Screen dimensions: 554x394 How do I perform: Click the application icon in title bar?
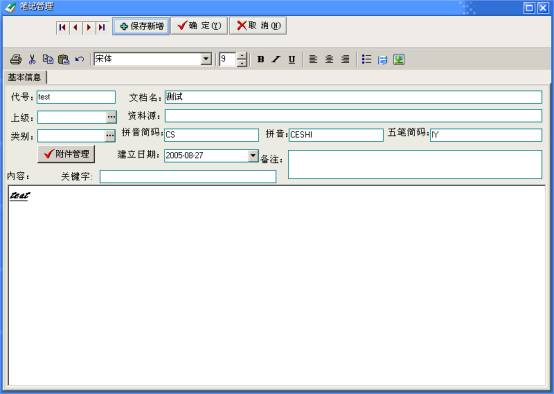(x=11, y=7)
